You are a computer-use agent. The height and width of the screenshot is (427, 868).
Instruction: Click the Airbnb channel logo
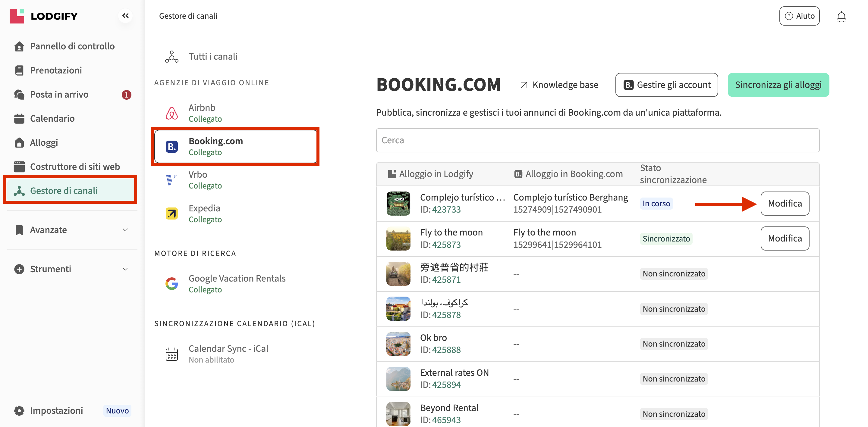[x=171, y=113]
